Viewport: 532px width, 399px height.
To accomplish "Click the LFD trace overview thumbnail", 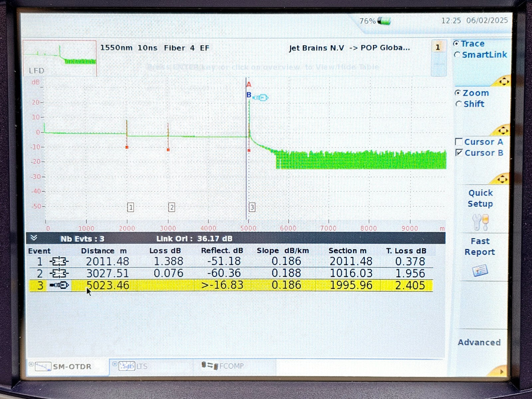I will [60, 59].
